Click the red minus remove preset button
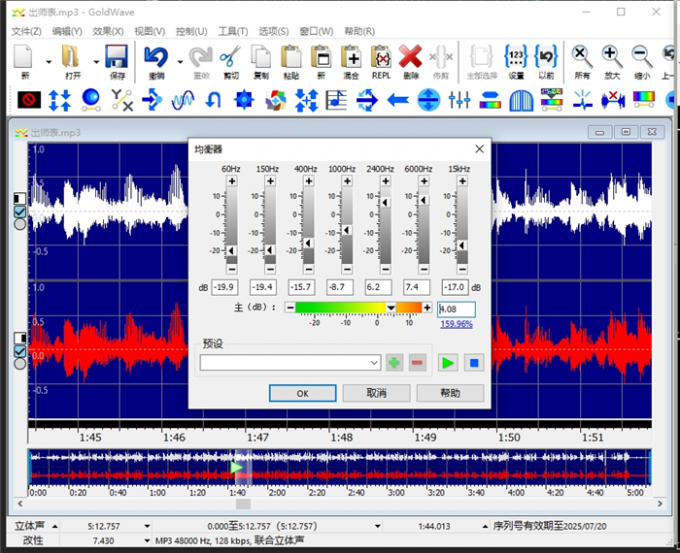Screen dimensions: 680x553 point(417,363)
